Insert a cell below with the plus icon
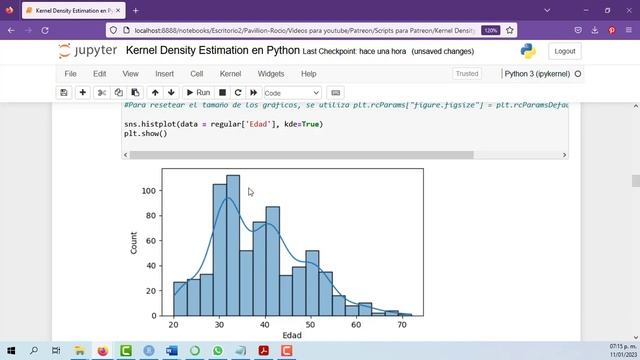Viewport: 640px width, 360px height. 82,93
